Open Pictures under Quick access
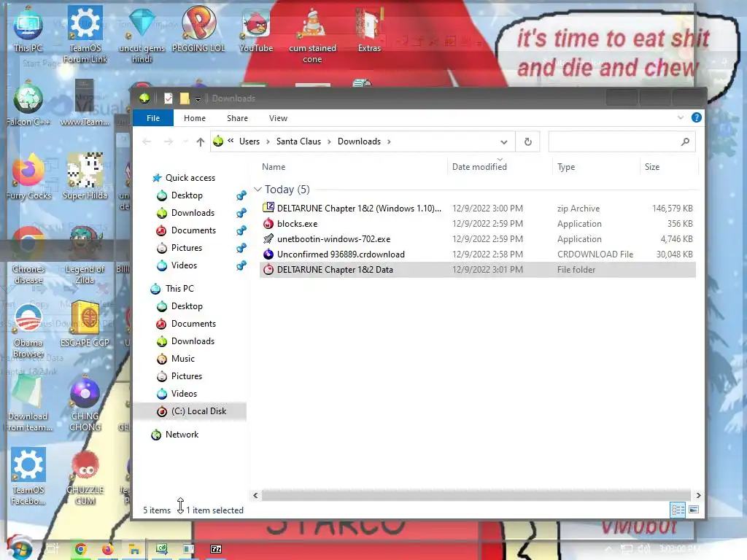The height and width of the screenshot is (560, 747). [186, 248]
